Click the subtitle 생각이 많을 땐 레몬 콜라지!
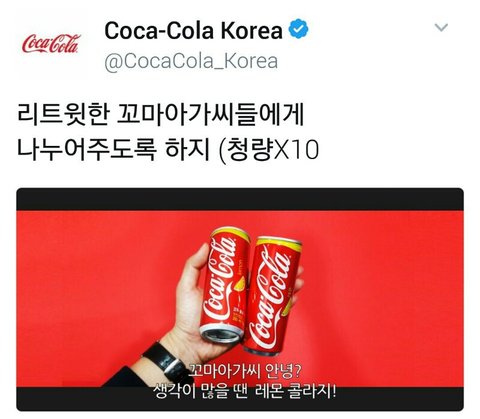Viewport: 480px width, 419px height. click(x=244, y=392)
